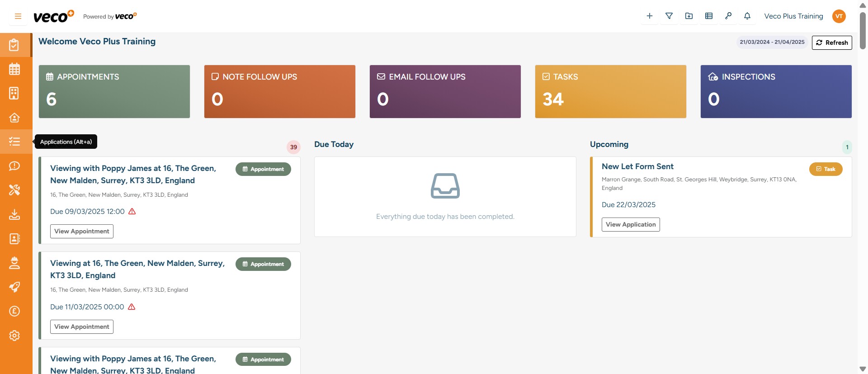Click the plus add icon in header
Screen dimensions: 868x374
(649, 16)
